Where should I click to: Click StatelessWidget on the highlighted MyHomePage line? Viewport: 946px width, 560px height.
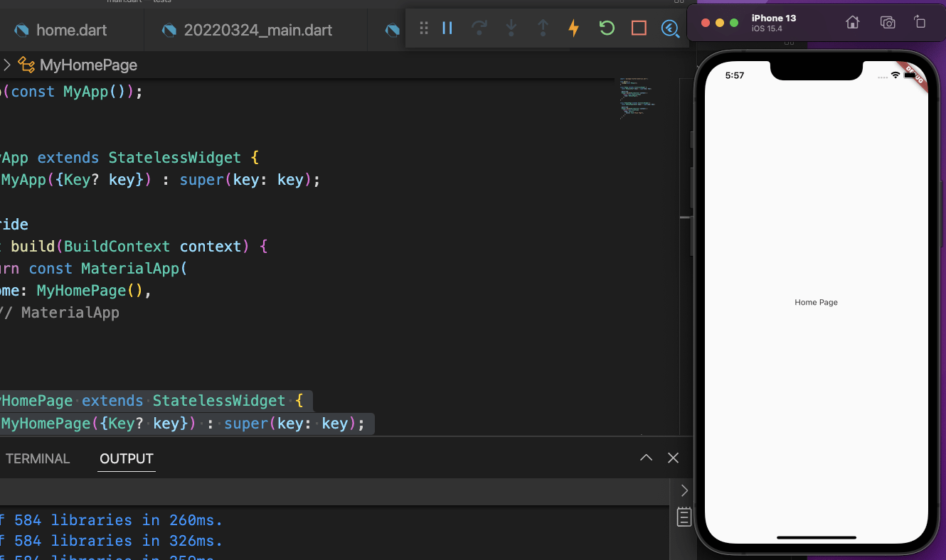(x=219, y=401)
